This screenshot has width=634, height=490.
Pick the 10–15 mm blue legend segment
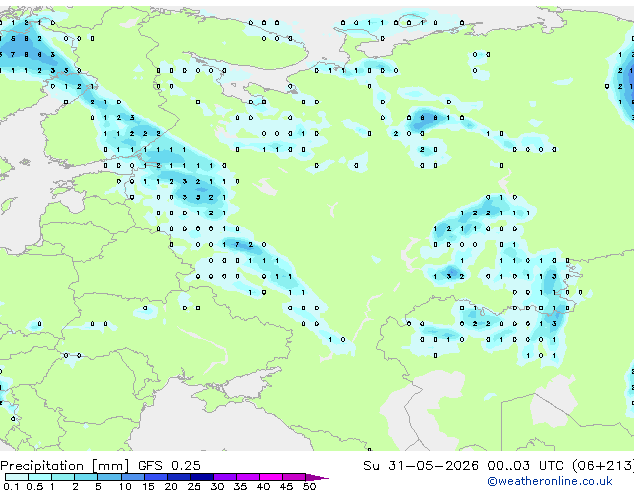point(132,477)
